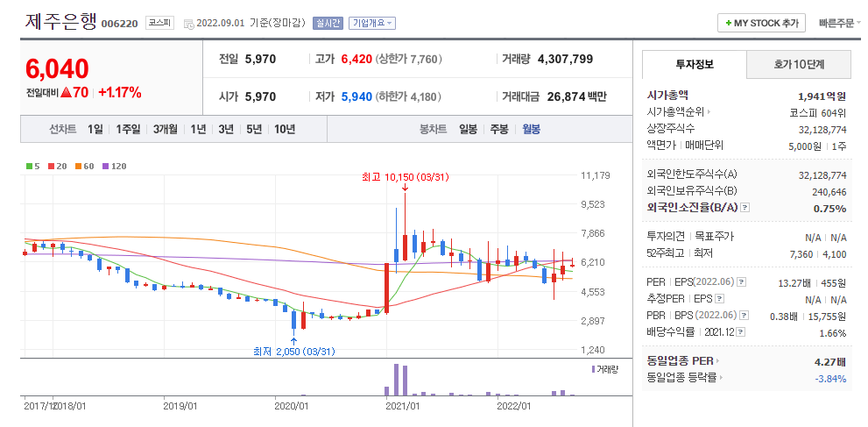This screenshot has height=427, width=868.
Task: Open help icon next to 추정PER EPS
Action: pyautogui.click(x=719, y=299)
